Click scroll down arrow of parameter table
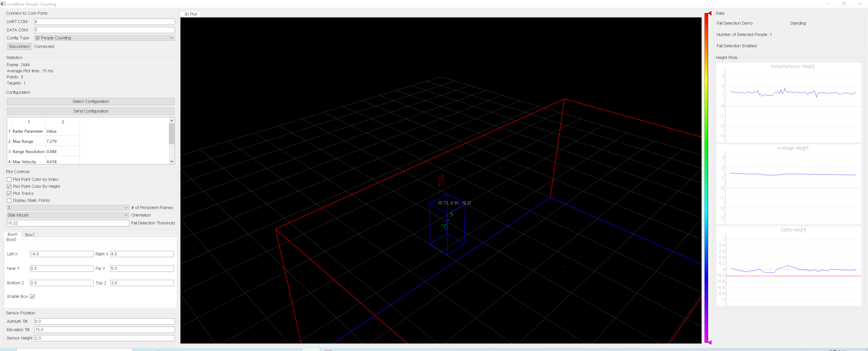 (x=172, y=161)
